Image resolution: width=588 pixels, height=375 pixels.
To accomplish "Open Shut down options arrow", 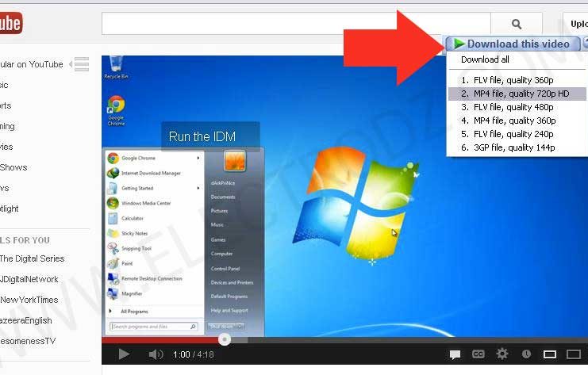I will (x=240, y=327).
